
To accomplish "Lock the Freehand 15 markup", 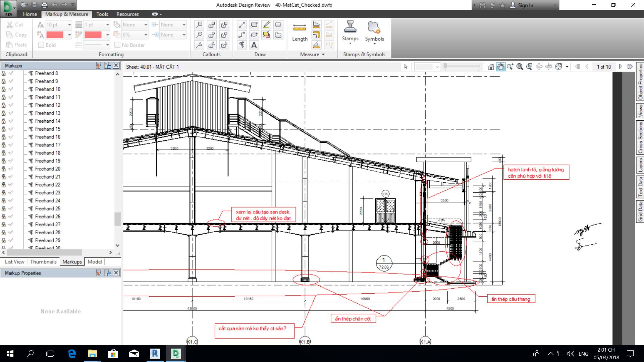I will (x=3, y=129).
